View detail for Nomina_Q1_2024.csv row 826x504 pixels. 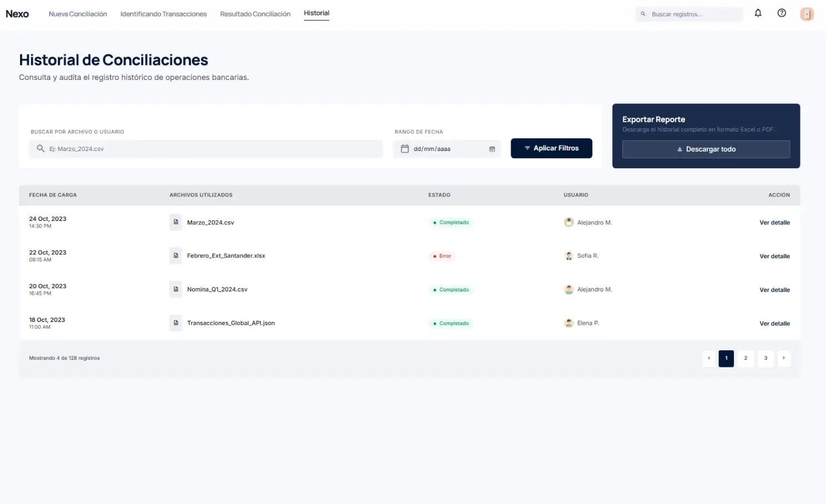[x=774, y=290]
